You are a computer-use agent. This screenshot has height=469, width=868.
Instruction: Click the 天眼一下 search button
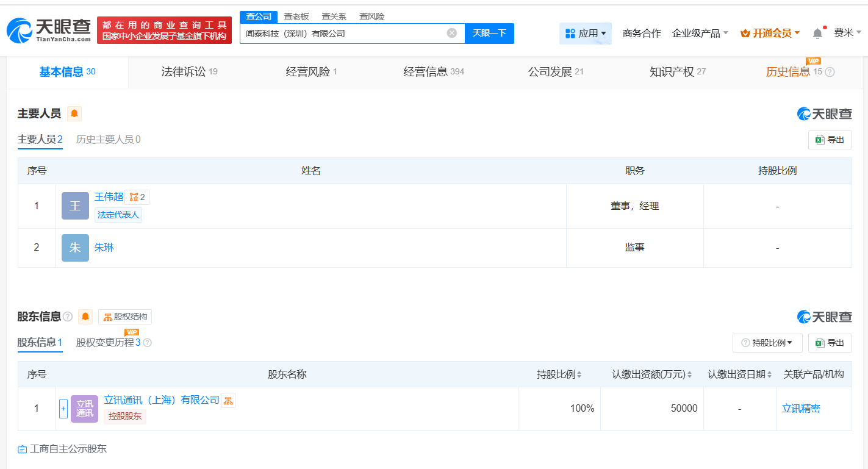pos(489,33)
